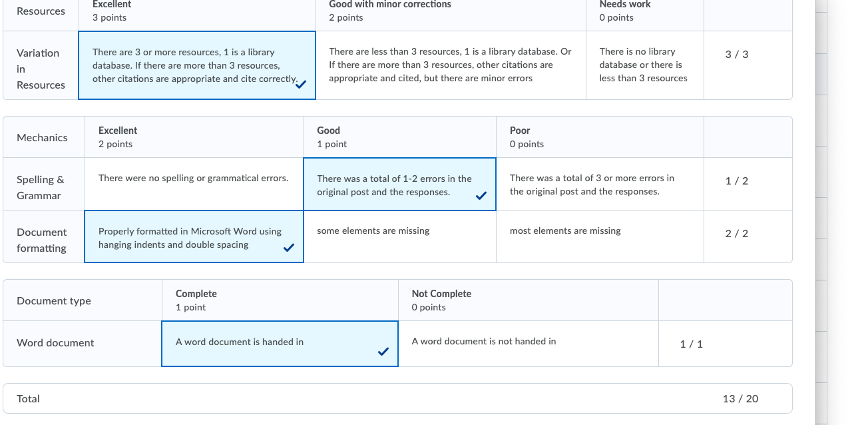The image size is (868, 425).
Task: Click the Total score 13 / 20
Action: (x=740, y=399)
